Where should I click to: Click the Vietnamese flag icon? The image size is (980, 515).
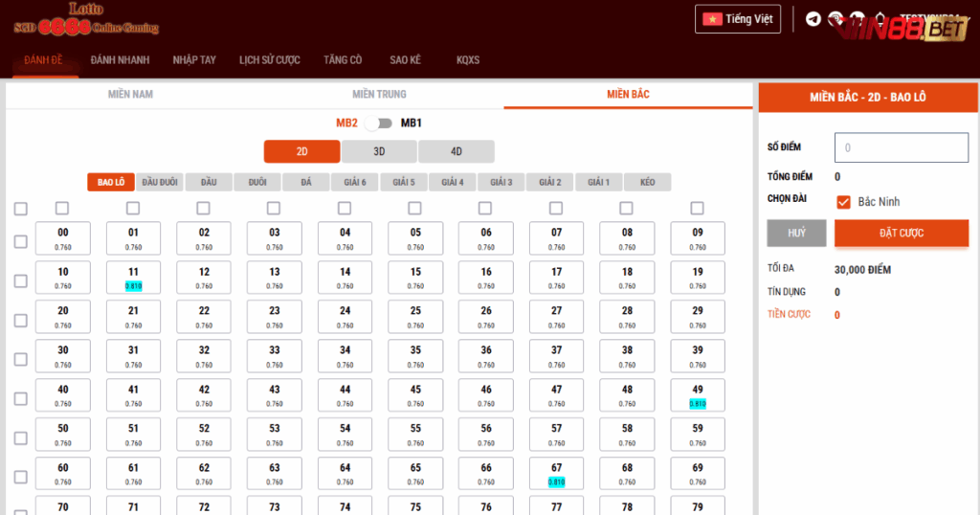[x=712, y=19]
